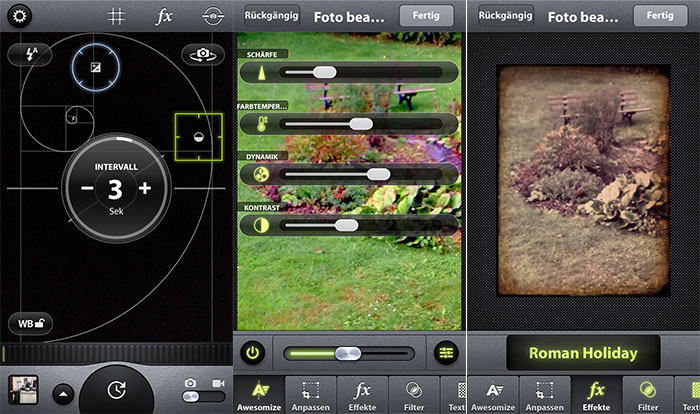
Task: Click the thermometer temperature icon
Action: tap(262, 124)
